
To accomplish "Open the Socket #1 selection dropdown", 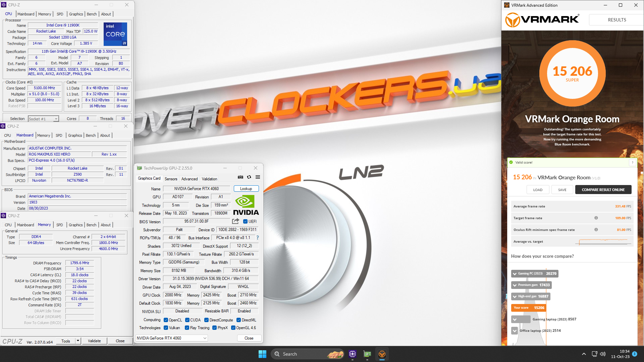I will coord(44,119).
